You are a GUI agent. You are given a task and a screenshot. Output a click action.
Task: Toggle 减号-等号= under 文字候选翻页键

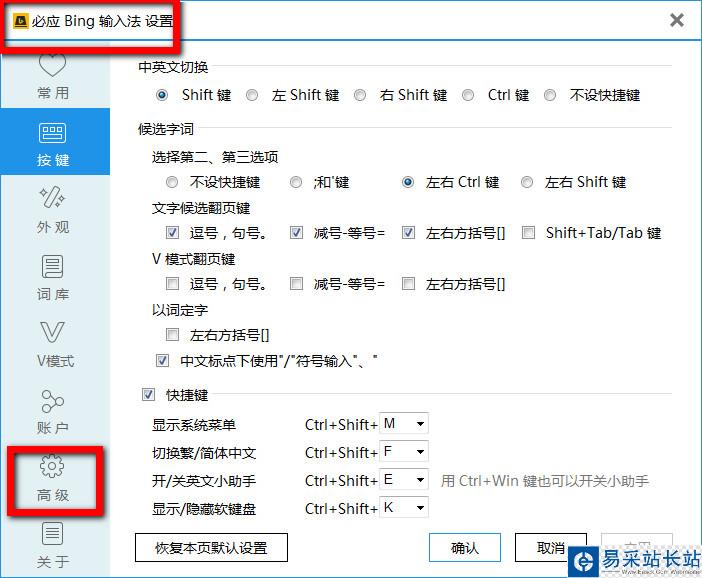pos(296,232)
